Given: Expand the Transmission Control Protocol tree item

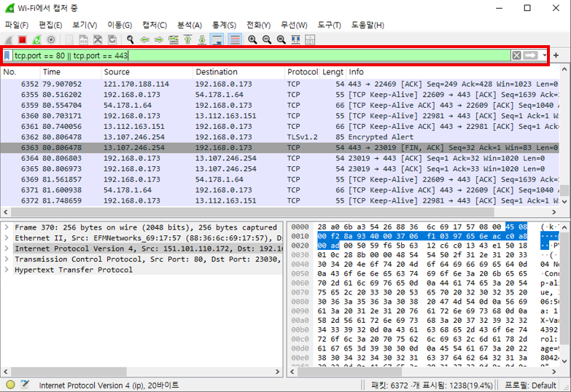Looking at the screenshot, I should 7,259.
